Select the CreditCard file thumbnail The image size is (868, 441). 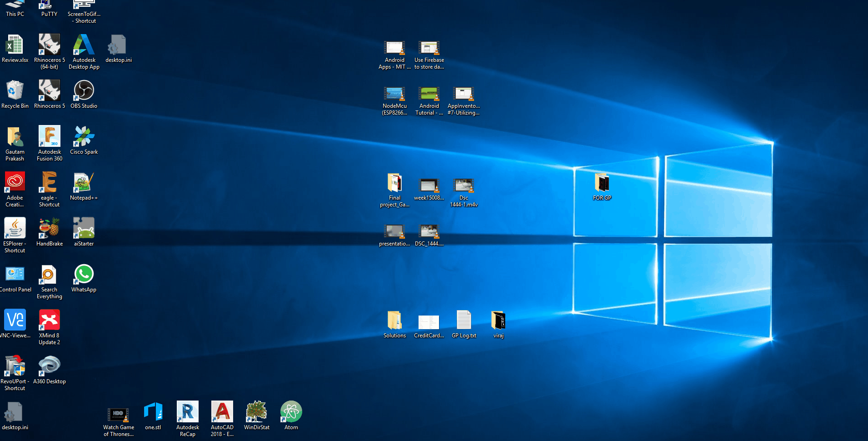[429, 326]
